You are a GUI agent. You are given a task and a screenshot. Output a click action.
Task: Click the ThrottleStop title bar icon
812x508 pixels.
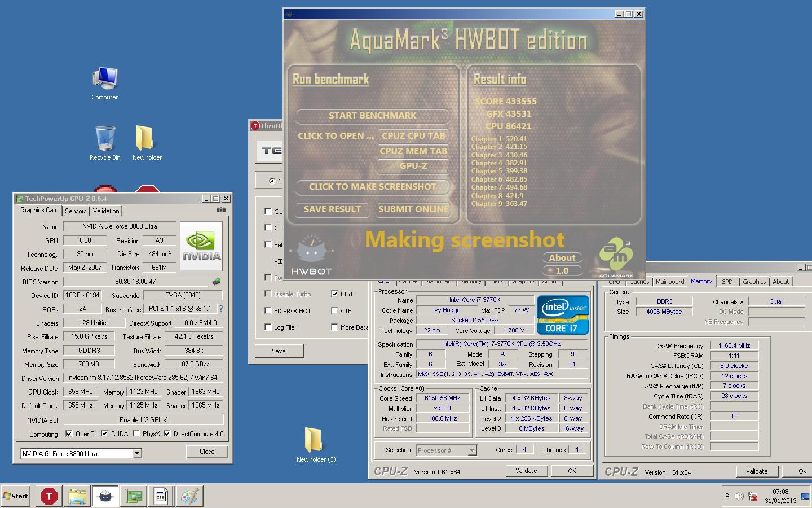pos(255,126)
